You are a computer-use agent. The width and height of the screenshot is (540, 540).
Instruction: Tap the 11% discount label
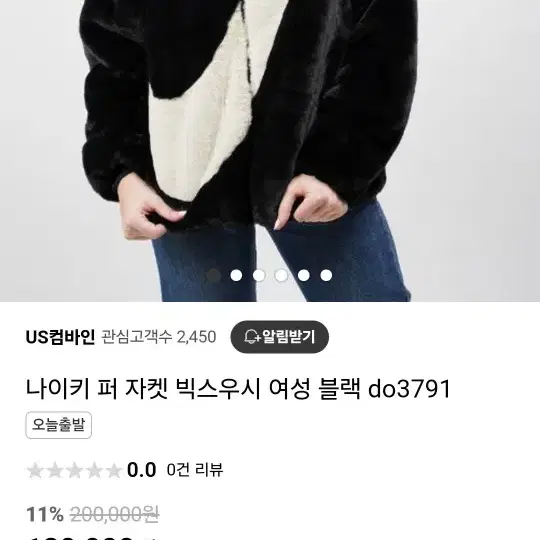click(x=45, y=515)
